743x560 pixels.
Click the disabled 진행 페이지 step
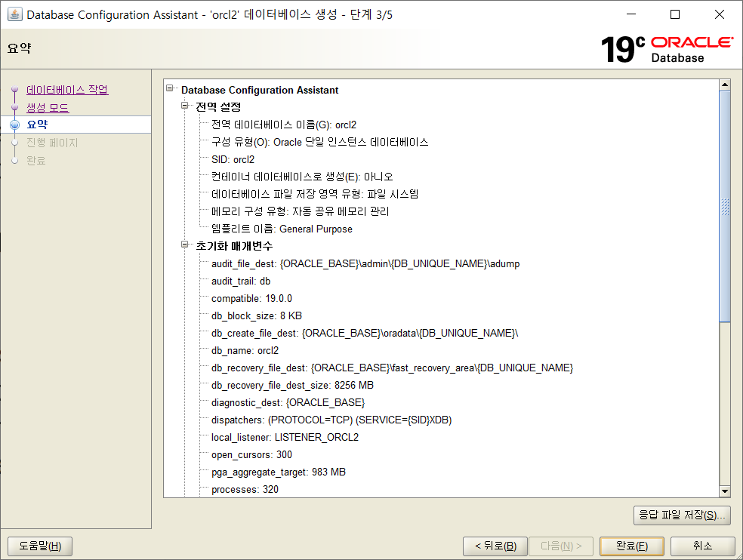click(x=52, y=143)
